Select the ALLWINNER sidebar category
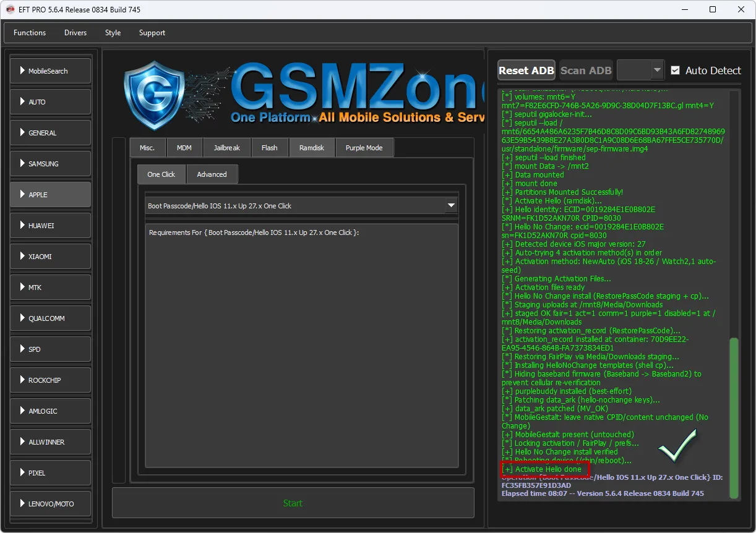Image resolution: width=756 pixels, height=533 pixels. [51, 442]
